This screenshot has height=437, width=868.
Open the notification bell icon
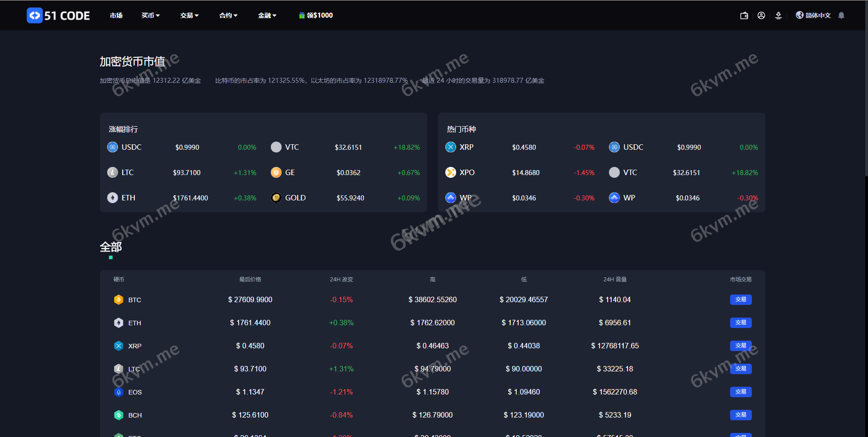point(841,15)
